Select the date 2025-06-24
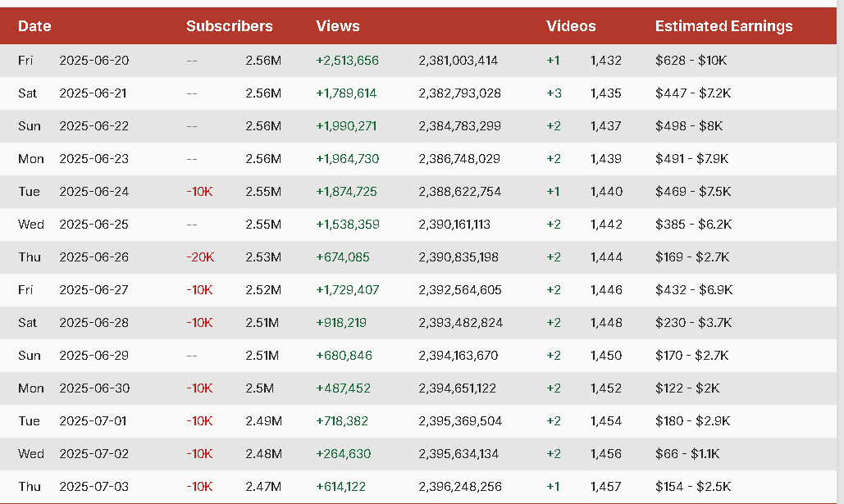The image size is (844, 504). (x=94, y=192)
